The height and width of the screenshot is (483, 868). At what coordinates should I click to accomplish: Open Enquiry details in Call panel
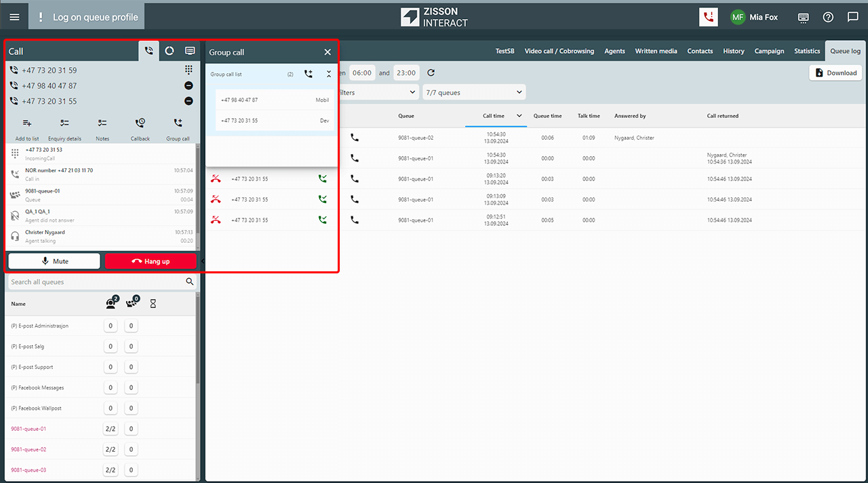pyautogui.click(x=64, y=123)
